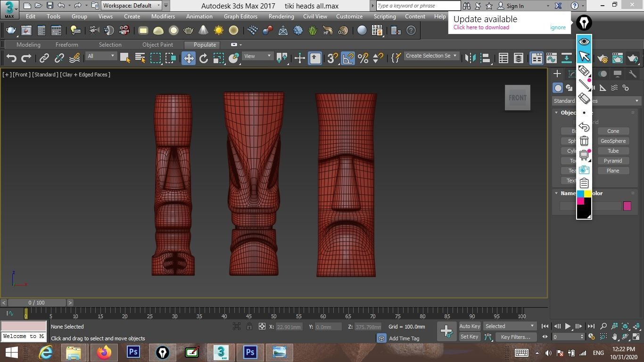Image resolution: width=644 pixels, height=362 pixels.
Task: Collapse the Object Type rollout
Action: coord(556,113)
